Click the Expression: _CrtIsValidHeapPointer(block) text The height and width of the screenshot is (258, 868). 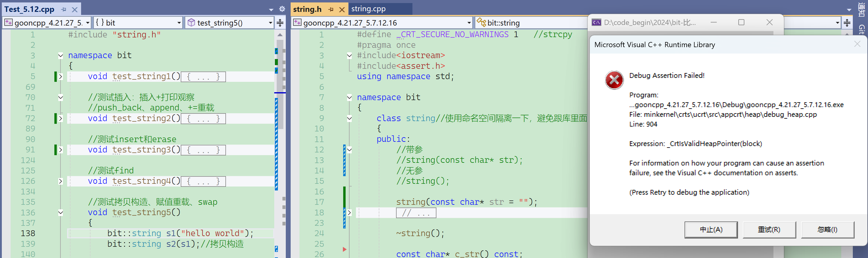(695, 144)
